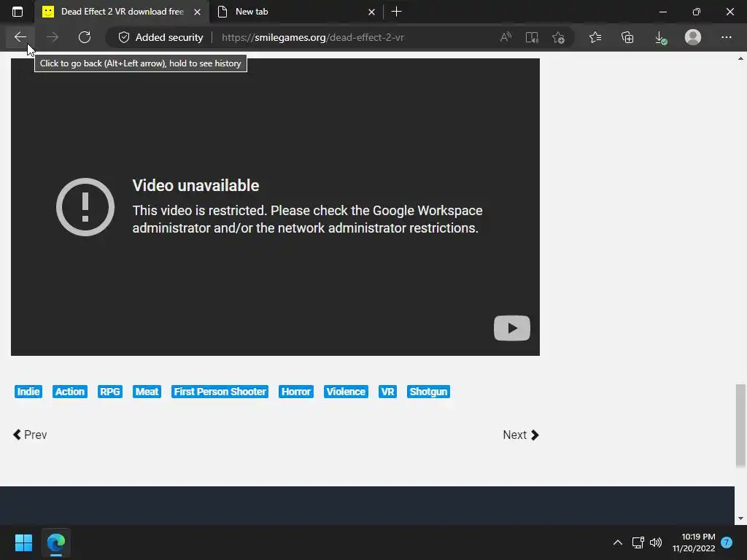
Task: Restore down the Edge window
Action: point(697,12)
